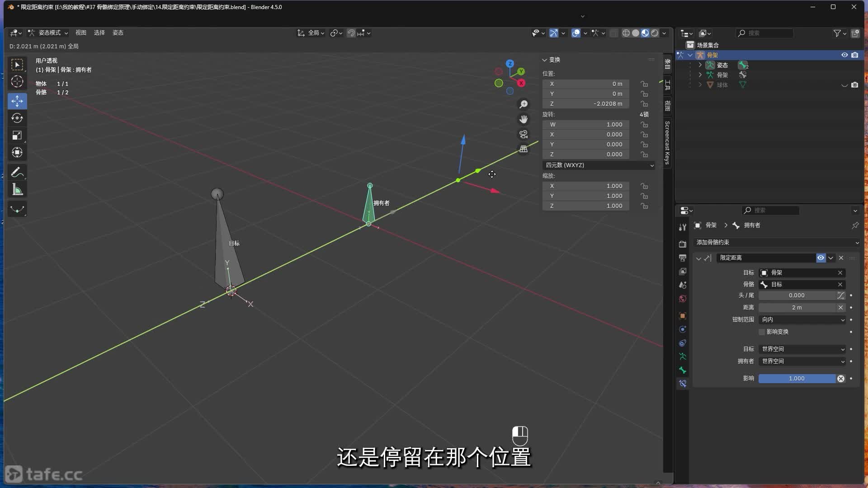
Task: Clear the 目标 骨架 target field
Action: pos(840,273)
